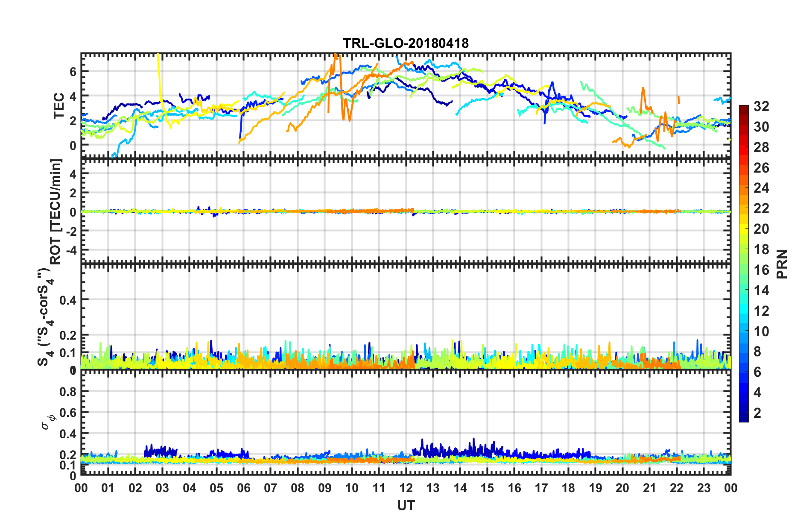The image size is (812, 528).
Task: Select the S4-corS4 y-axis label
Action: pyautogui.click(x=47, y=317)
